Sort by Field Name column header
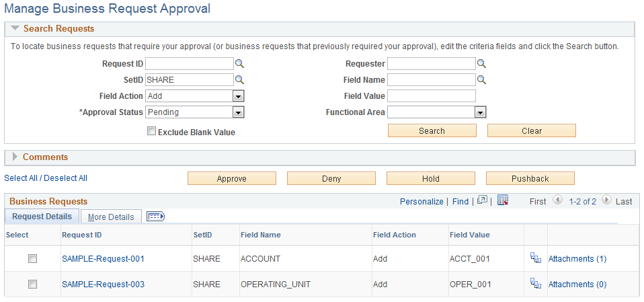The height and width of the screenshot is (302, 644). coord(261,235)
